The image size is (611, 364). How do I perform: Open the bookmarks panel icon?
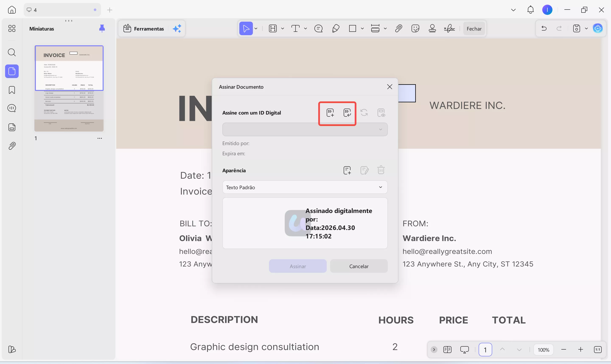click(x=12, y=90)
